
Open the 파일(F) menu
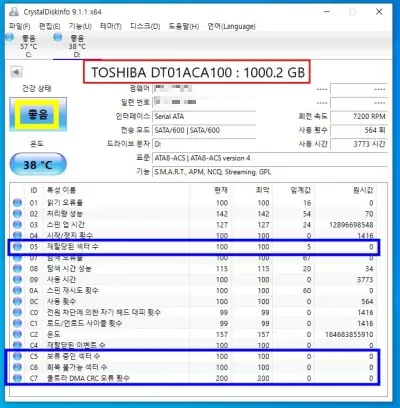[x=20, y=26]
